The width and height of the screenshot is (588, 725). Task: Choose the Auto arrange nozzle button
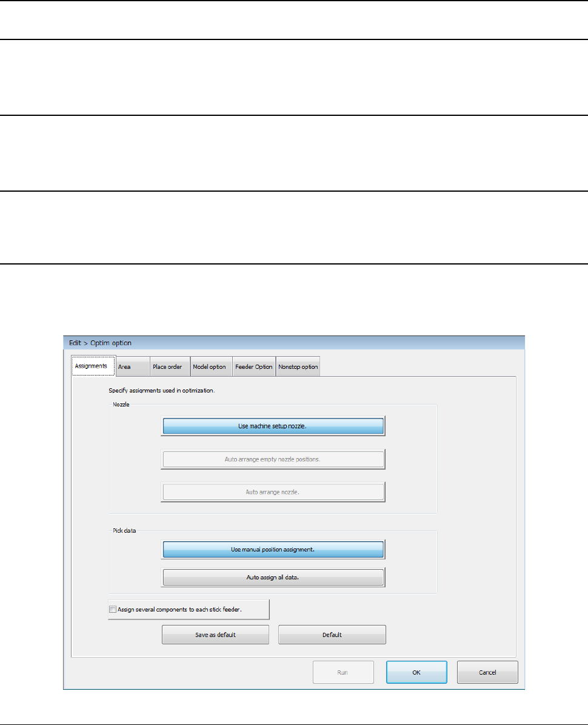(273, 492)
